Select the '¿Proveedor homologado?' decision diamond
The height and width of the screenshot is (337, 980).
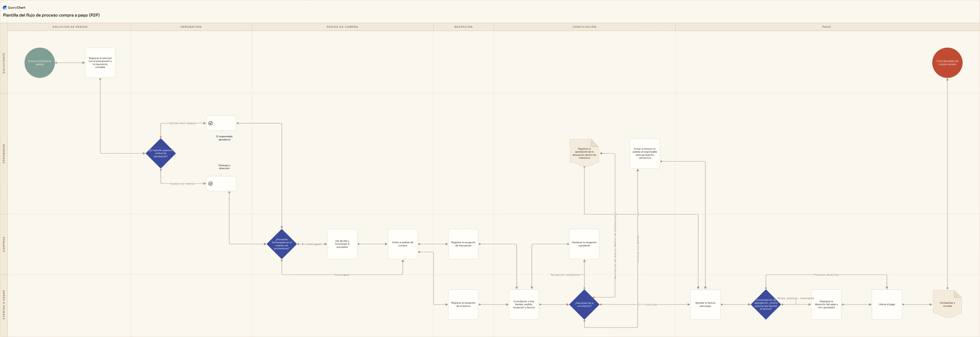click(282, 244)
